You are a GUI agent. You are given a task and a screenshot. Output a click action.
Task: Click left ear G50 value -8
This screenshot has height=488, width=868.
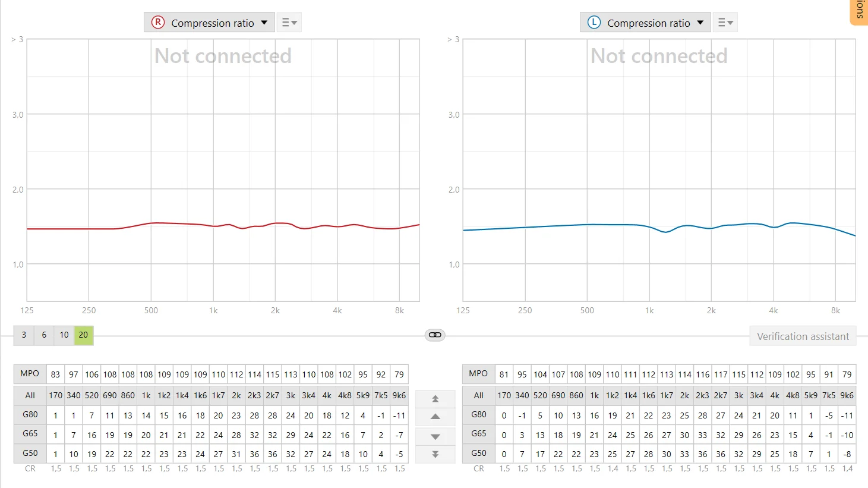click(x=847, y=454)
